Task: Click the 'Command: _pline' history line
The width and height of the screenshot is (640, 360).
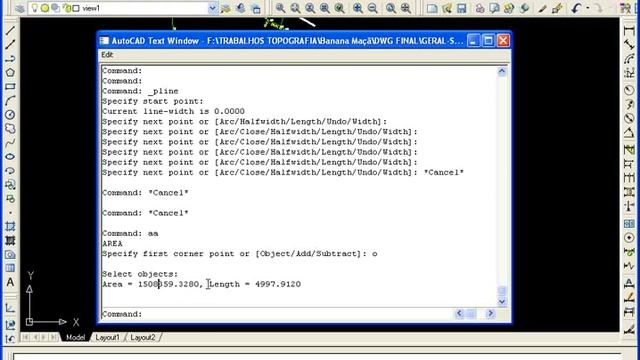Action: [x=140, y=91]
